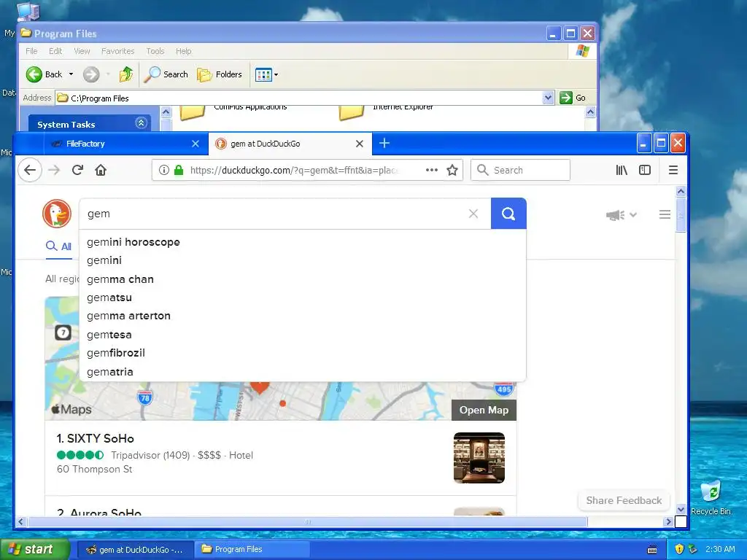Open Recycle Bin desktop icon
The width and height of the screenshot is (747, 560).
click(x=711, y=497)
